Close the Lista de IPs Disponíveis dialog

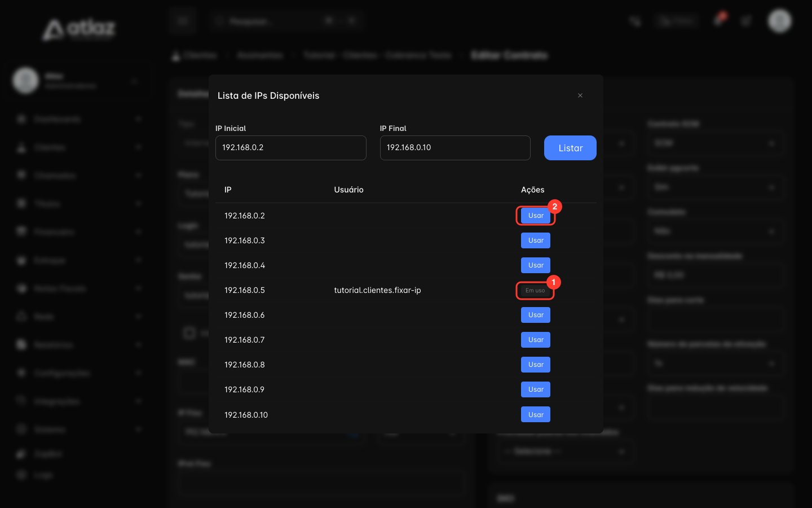pyautogui.click(x=580, y=95)
